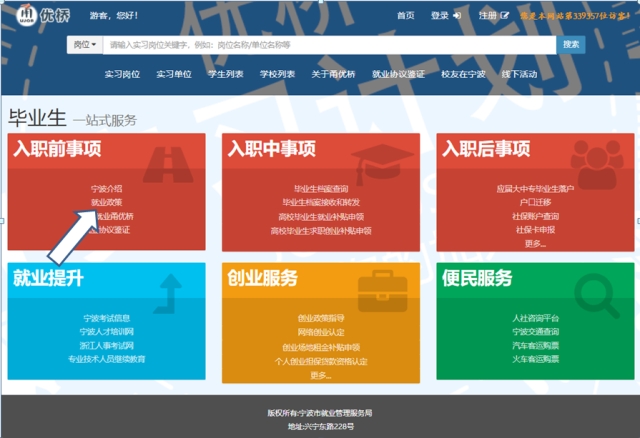The image size is (640, 438).
Task: Open the 岗位 search type dropdown
Action: click(85, 45)
